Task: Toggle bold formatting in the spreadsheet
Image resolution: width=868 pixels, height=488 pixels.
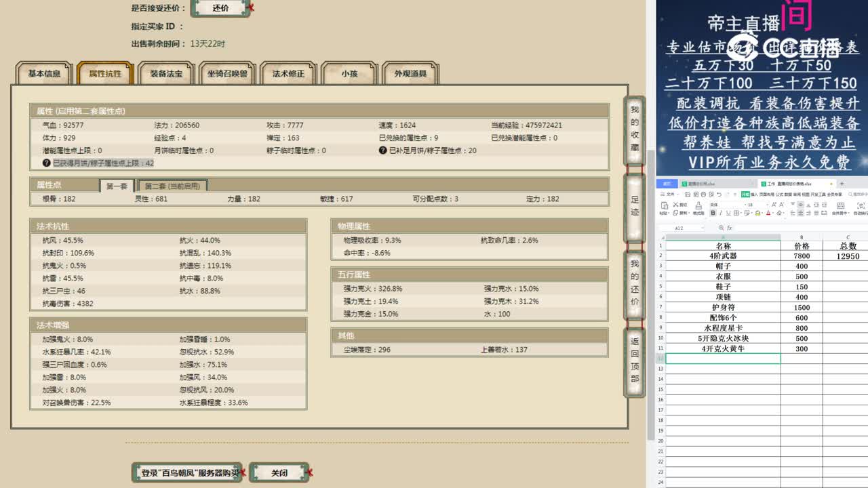Action: coord(713,211)
